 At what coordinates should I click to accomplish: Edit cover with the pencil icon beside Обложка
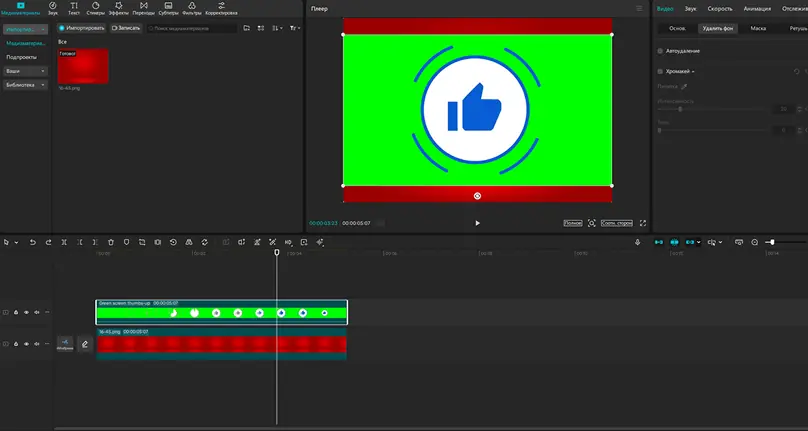[85, 344]
